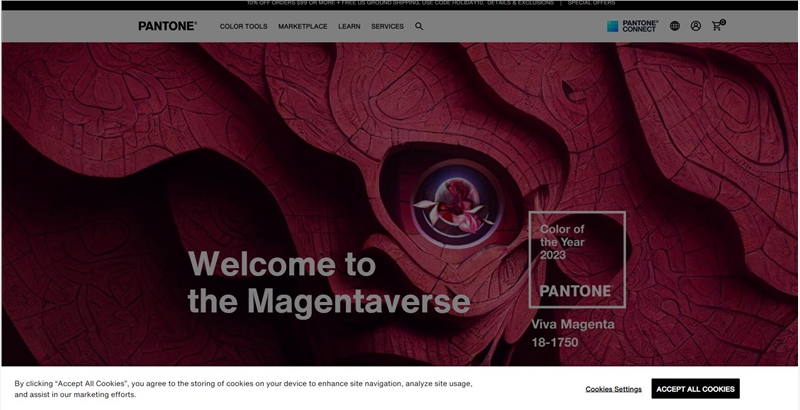The image size is (800, 410).
Task: Open the Services menu
Action: pyautogui.click(x=387, y=27)
